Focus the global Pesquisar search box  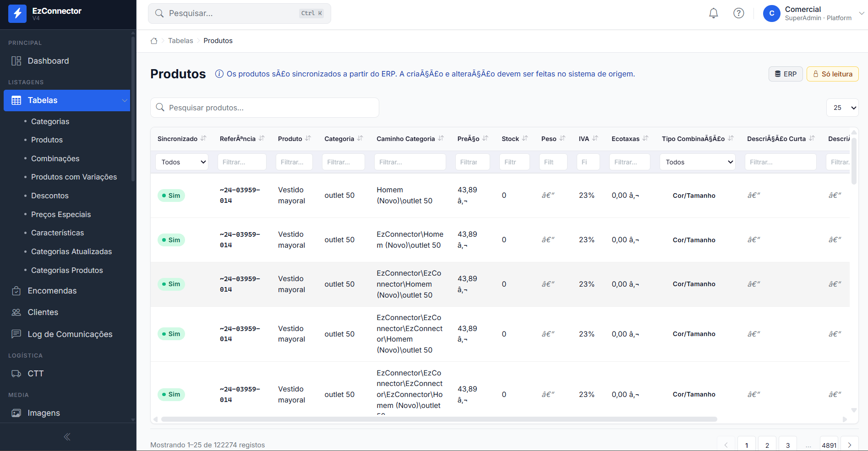239,13
